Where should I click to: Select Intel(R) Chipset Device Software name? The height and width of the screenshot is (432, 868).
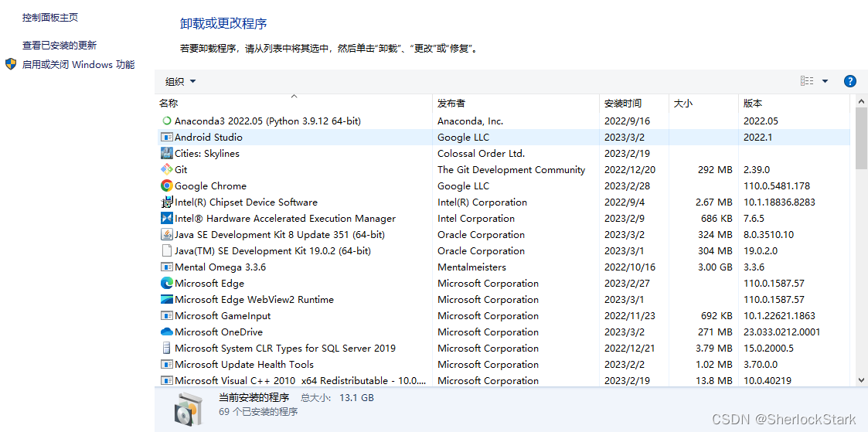tap(246, 202)
